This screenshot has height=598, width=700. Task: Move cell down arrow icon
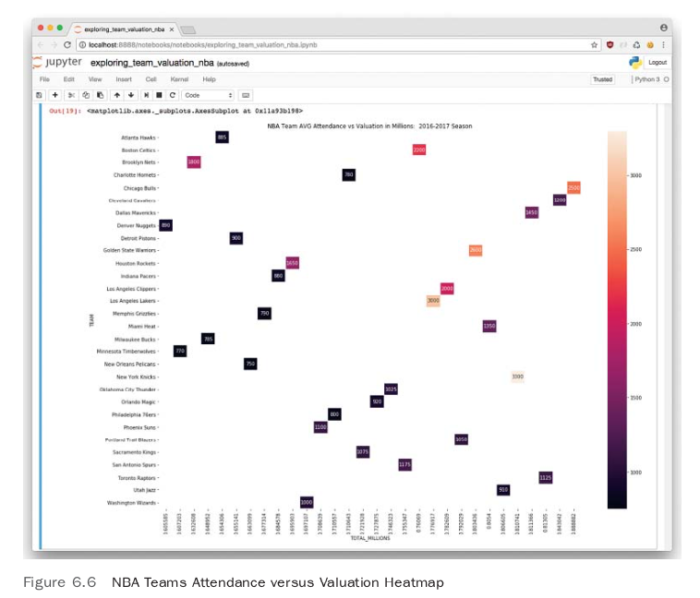131,95
